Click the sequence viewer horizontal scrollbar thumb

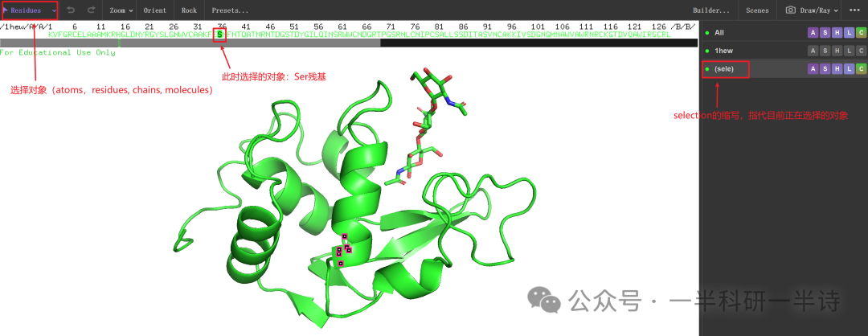(x=190, y=43)
